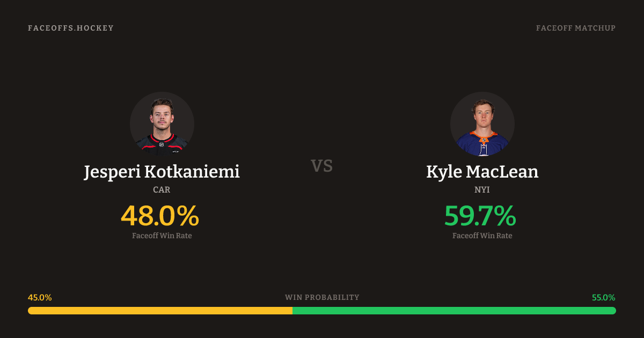Click MacLean's 59.7% faceoff rate

coord(480,216)
